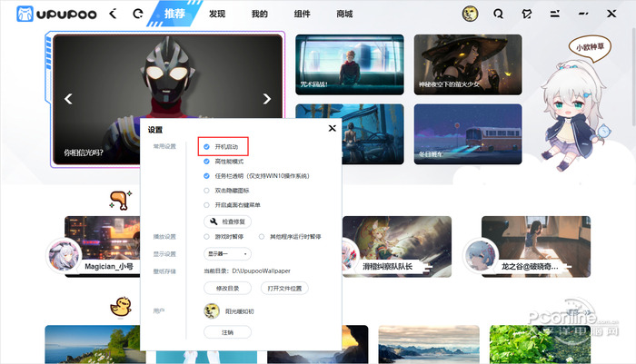Viewport: 636px width, 364px height.
Task: Click the username 阳光暖如初
Action: click(x=239, y=311)
